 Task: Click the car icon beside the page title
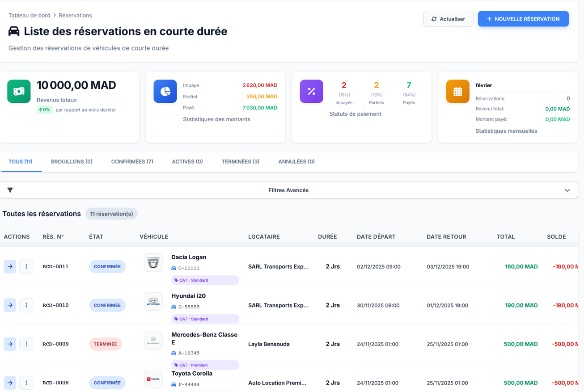pyautogui.click(x=14, y=31)
